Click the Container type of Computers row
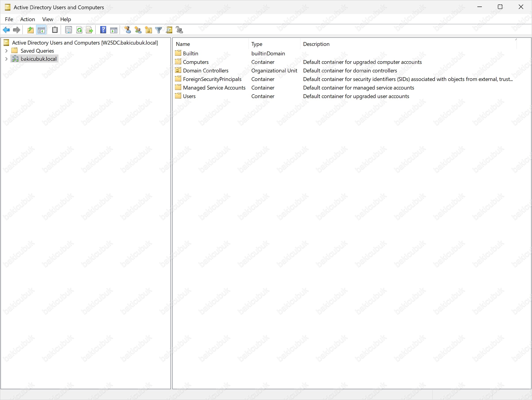532x400 pixels. [x=263, y=62]
